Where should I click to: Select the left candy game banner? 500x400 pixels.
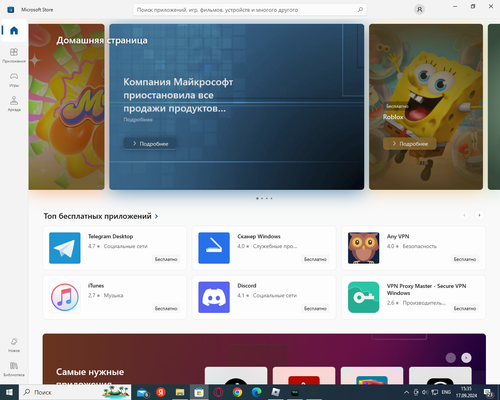click(x=66, y=107)
